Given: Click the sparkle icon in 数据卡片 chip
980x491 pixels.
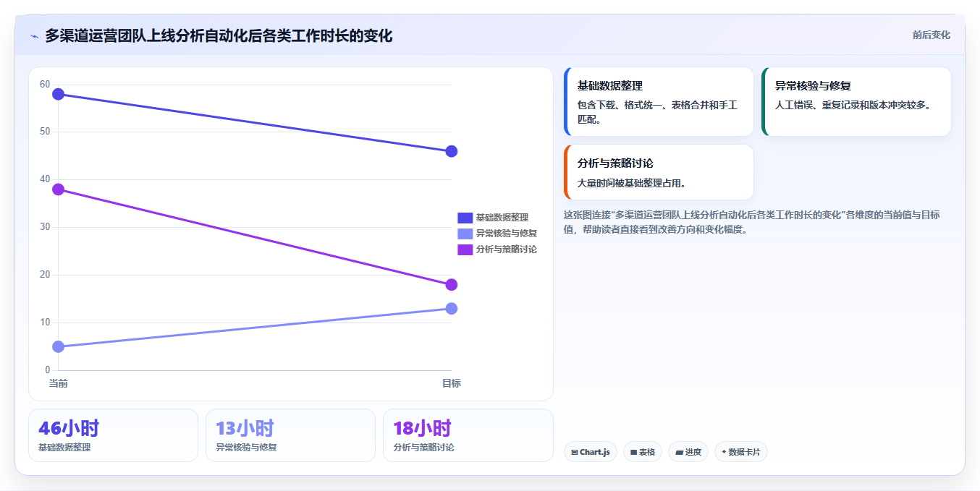Looking at the screenshot, I should [724, 452].
